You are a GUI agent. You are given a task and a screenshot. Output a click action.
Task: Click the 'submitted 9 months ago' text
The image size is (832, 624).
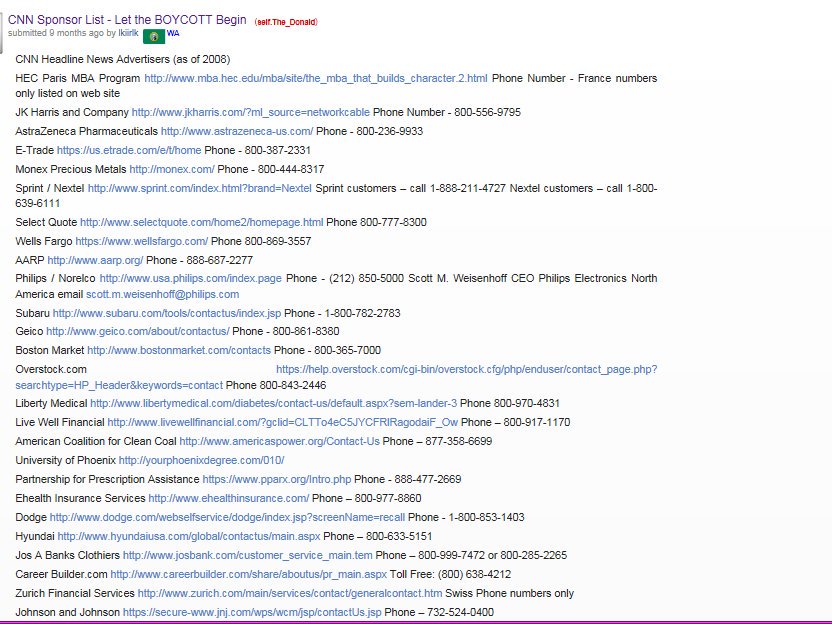tap(56, 33)
